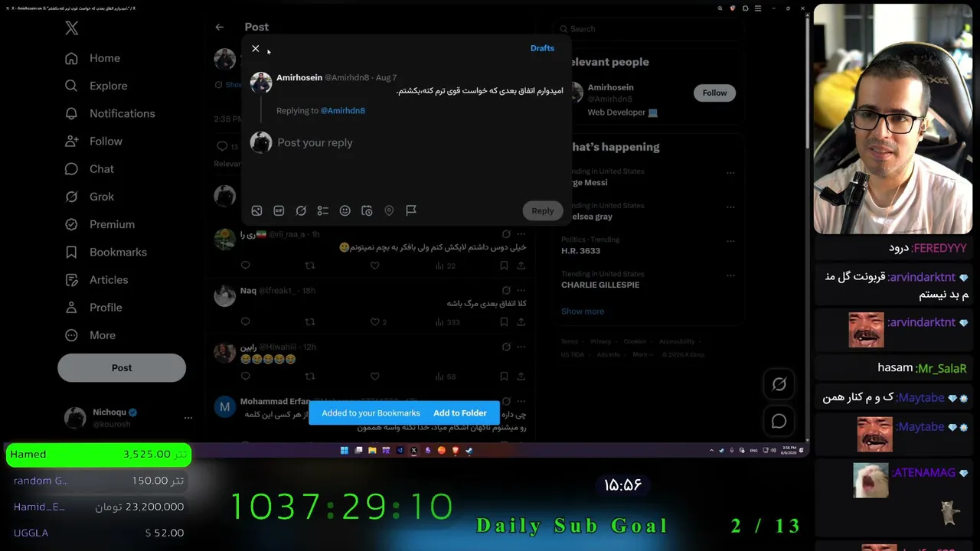Click the sidebar Post button
This screenshot has width=980, height=551.
[122, 367]
